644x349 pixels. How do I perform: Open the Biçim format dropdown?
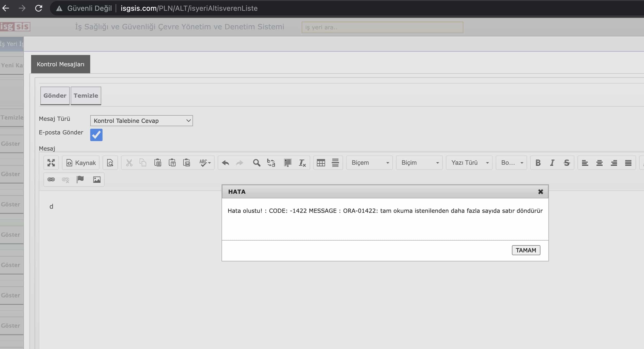(x=419, y=163)
